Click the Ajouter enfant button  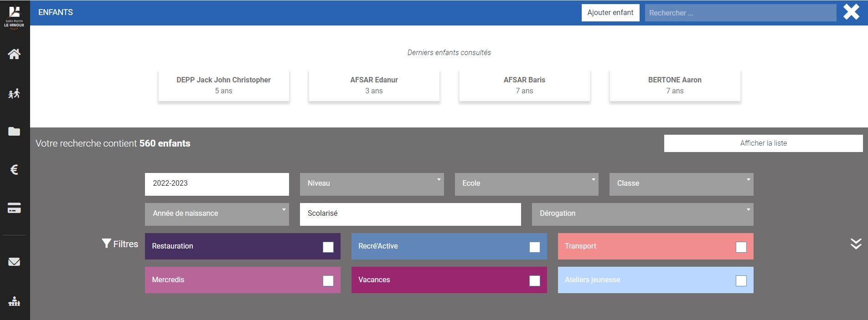coord(610,13)
